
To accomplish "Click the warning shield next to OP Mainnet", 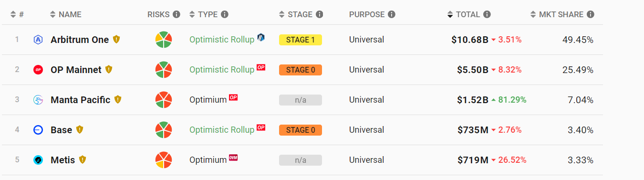I will click(109, 70).
